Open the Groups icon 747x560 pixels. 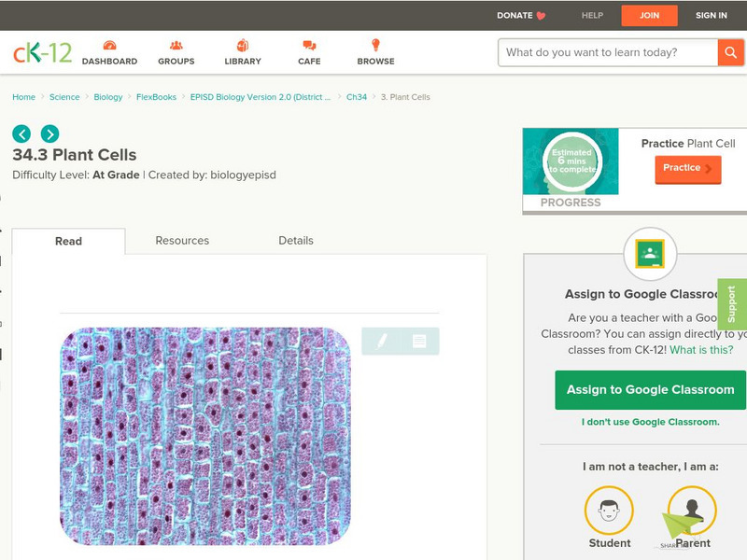[x=176, y=47]
